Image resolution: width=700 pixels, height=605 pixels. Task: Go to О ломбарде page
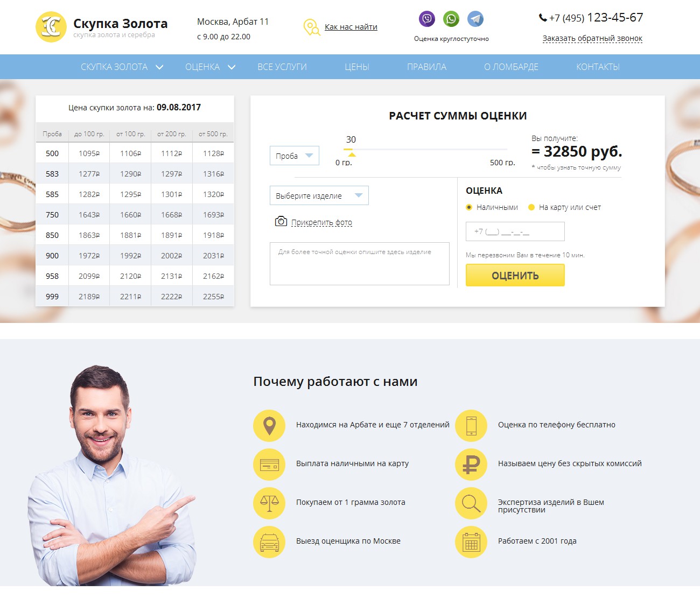511,67
